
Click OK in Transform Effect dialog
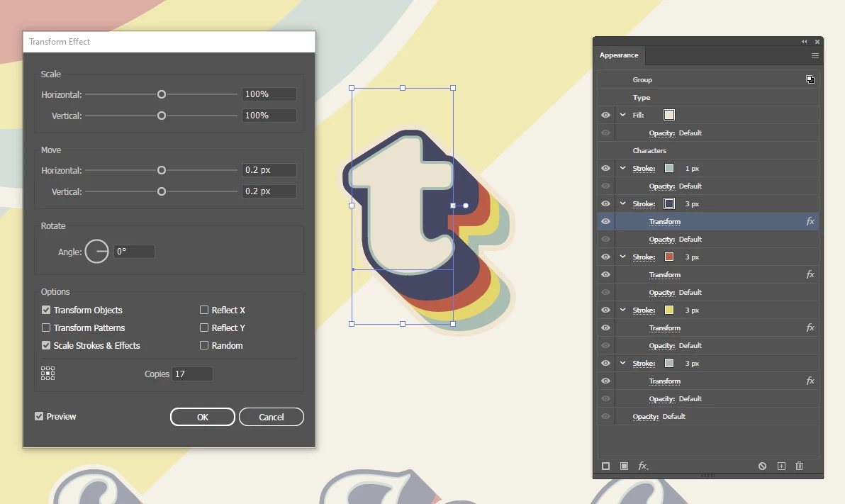(x=203, y=417)
